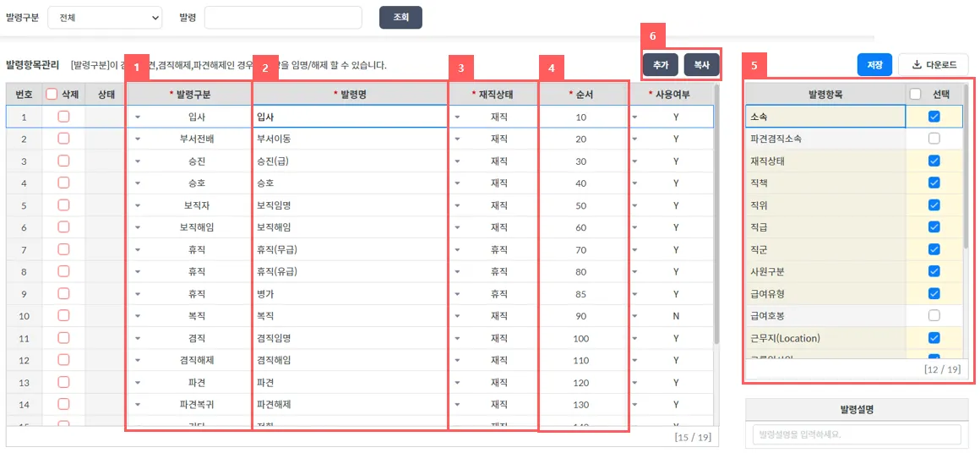Click the 조회 search button
The height and width of the screenshot is (453, 980).
point(400,17)
